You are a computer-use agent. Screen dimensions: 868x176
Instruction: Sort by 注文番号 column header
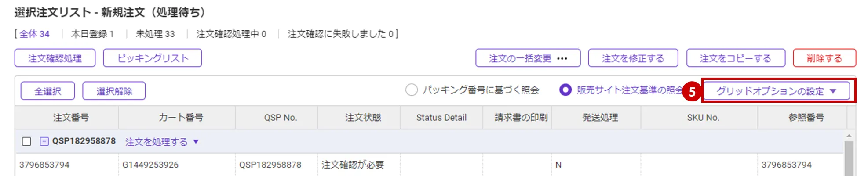[71, 118]
